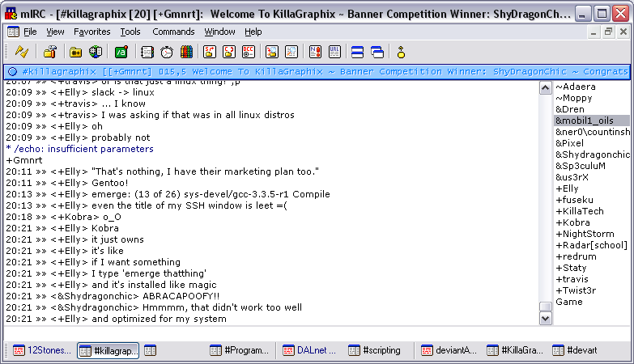634x364 pixels.
Task: Select +redrum in the nick list
Action: tap(576, 256)
